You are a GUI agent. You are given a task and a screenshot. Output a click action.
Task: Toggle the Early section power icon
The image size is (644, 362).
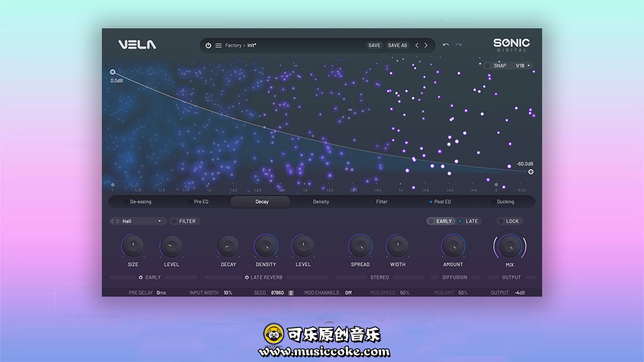[141, 277]
